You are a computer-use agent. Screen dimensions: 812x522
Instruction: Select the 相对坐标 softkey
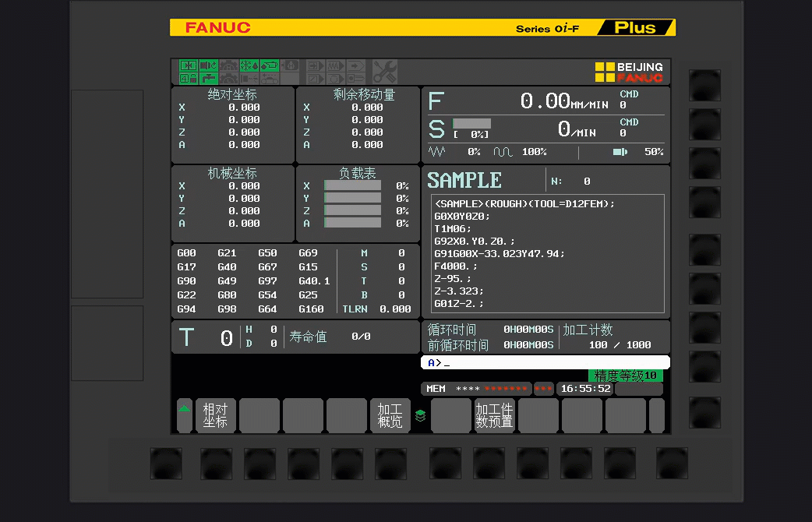coord(216,415)
